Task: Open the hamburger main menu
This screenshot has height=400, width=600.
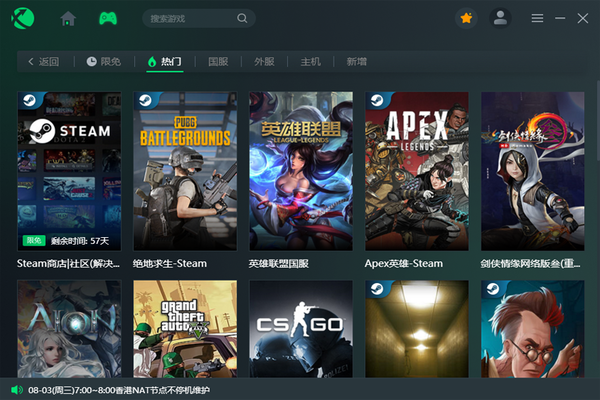Action: tap(538, 18)
